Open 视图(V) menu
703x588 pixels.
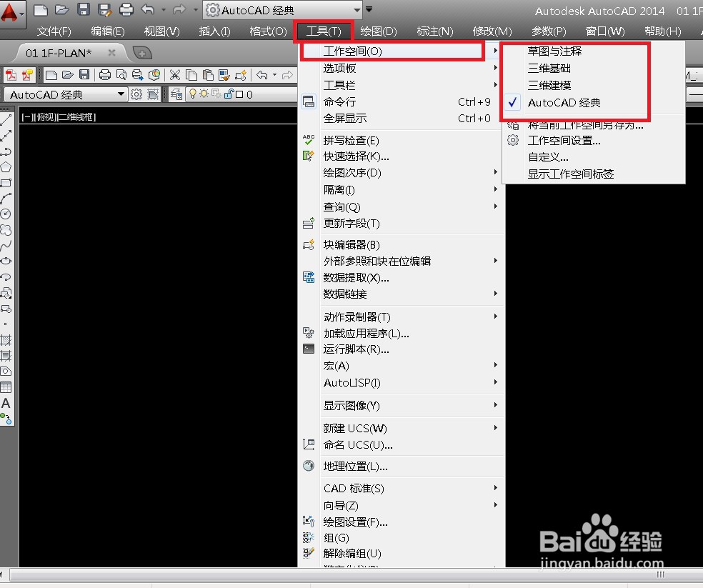click(x=162, y=31)
